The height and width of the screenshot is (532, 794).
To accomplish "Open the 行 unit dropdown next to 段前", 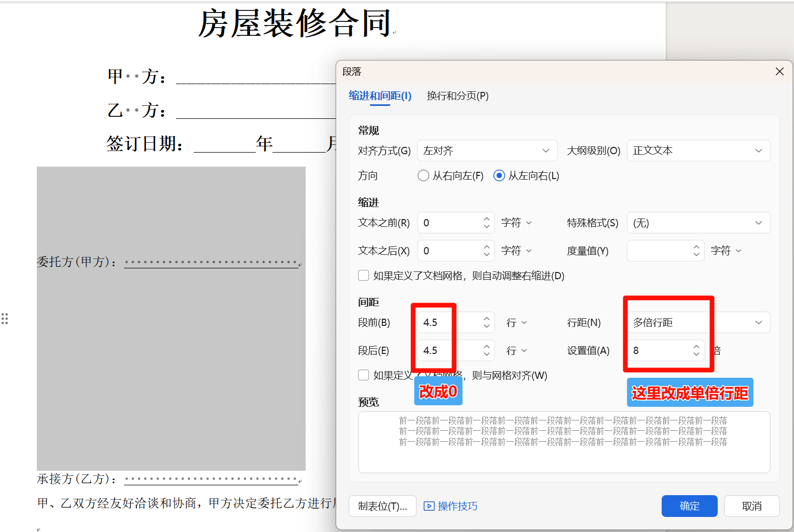I will click(515, 322).
